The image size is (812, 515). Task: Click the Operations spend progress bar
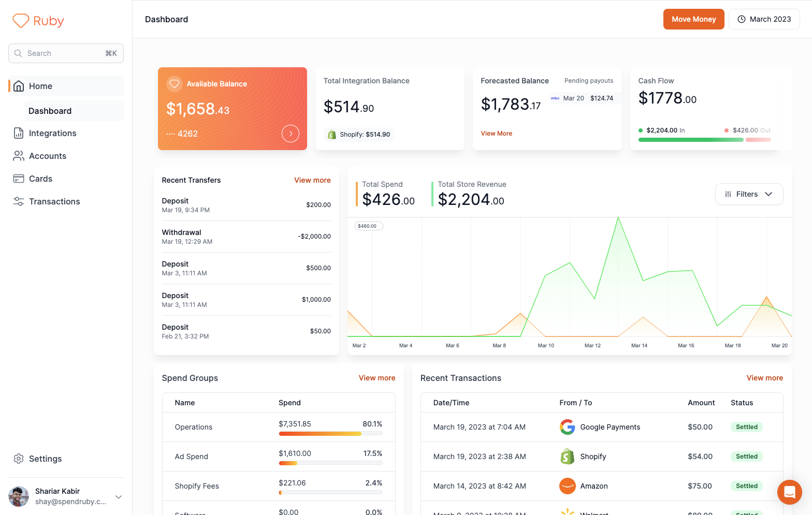coord(330,434)
